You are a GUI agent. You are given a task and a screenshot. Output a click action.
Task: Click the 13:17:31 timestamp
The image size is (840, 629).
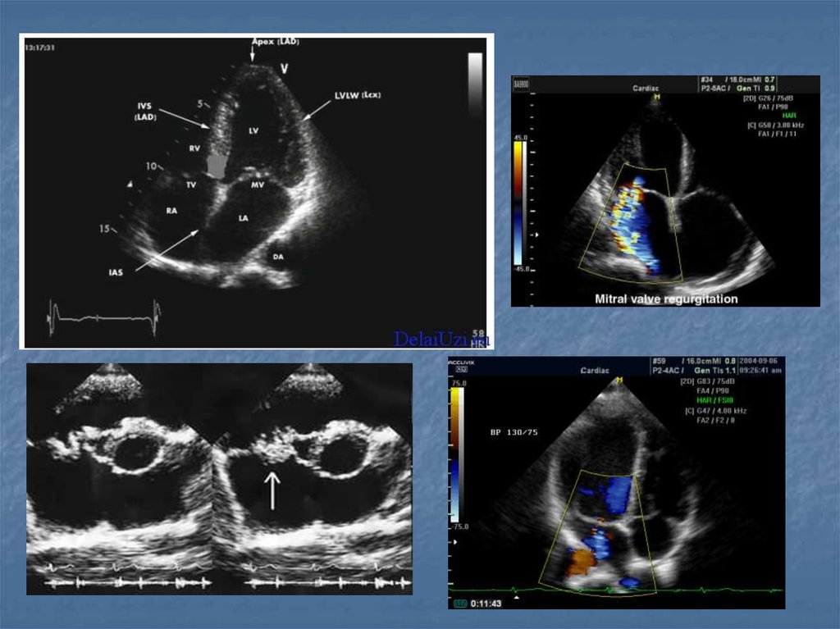pyautogui.click(x=39, y=47)
